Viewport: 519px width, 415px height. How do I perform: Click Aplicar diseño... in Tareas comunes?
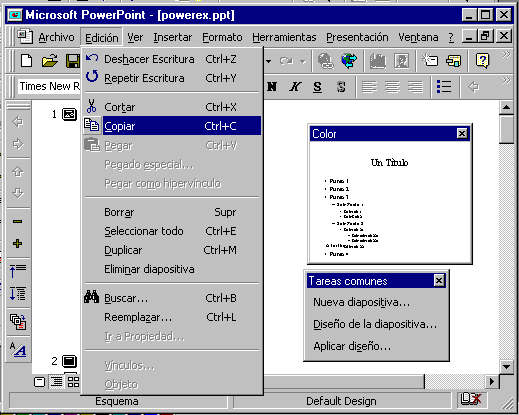(x=352, y=346)
